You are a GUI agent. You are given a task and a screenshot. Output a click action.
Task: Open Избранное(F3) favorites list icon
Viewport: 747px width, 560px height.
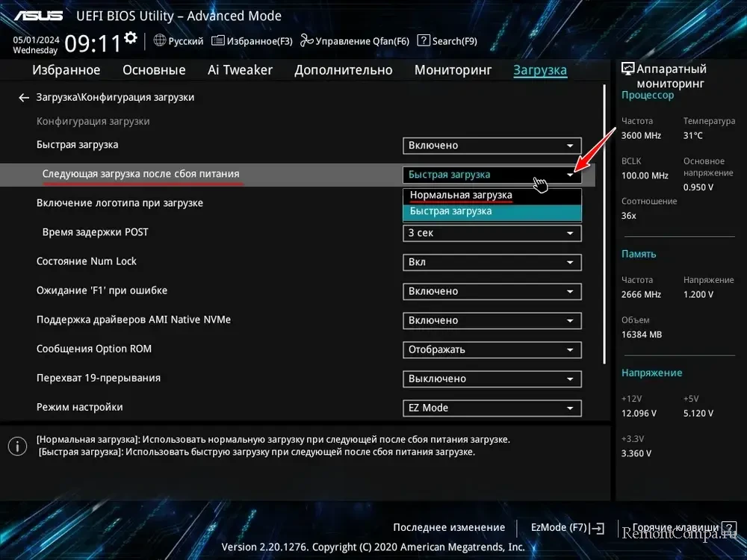coord(218,41)
